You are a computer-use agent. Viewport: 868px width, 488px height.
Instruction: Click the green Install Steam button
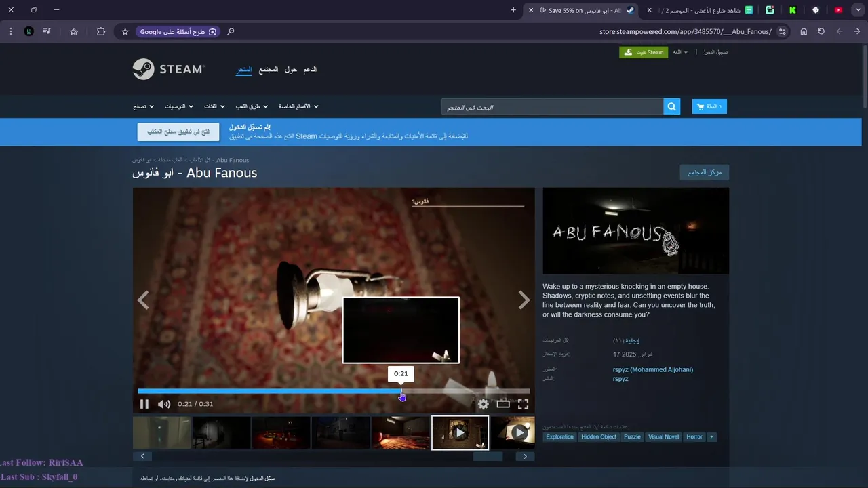tap(644, 52)
